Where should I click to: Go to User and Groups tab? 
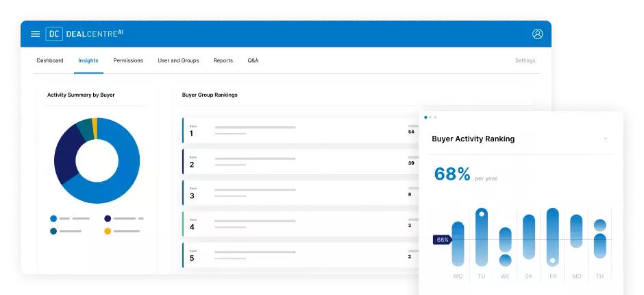click(x=178, y=60)
